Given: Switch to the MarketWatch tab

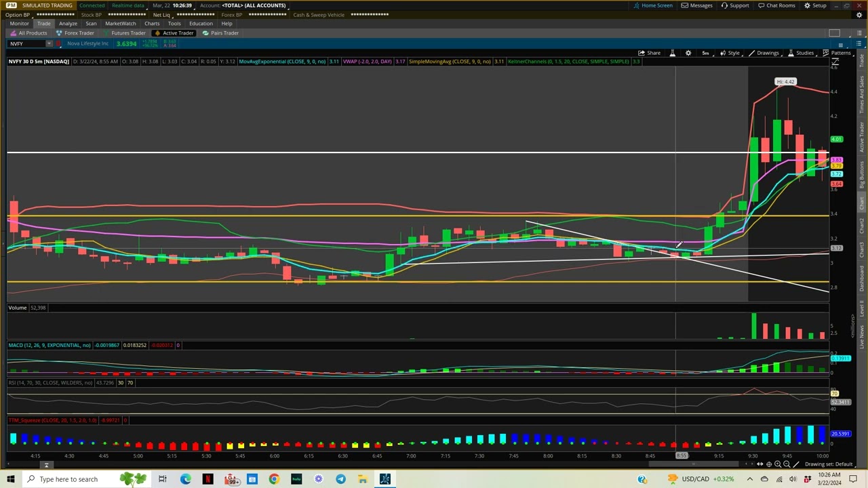Looking at the screenshot, I should [x=120, y=23].
